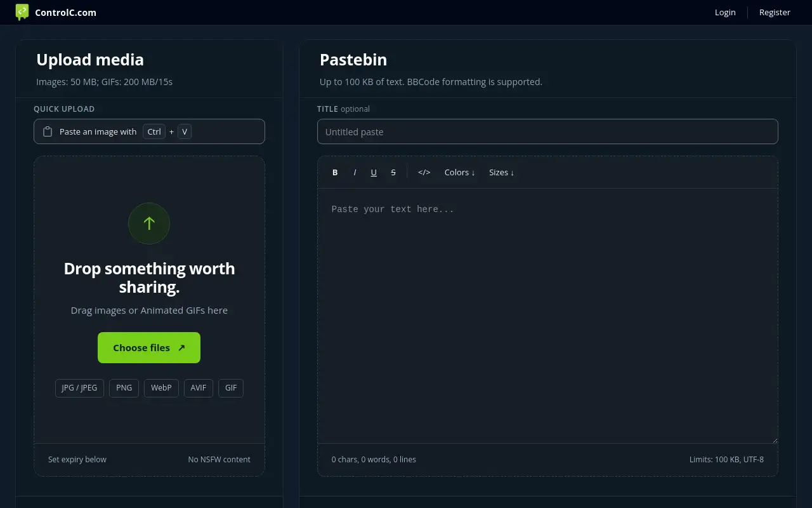Viewport: 812px width, 508px height.
Task: Apply underline with the U button
Action: (374, 172)
